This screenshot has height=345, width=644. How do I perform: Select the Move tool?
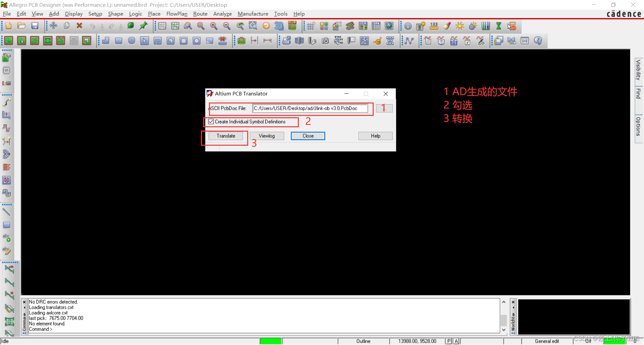[54, 26]
